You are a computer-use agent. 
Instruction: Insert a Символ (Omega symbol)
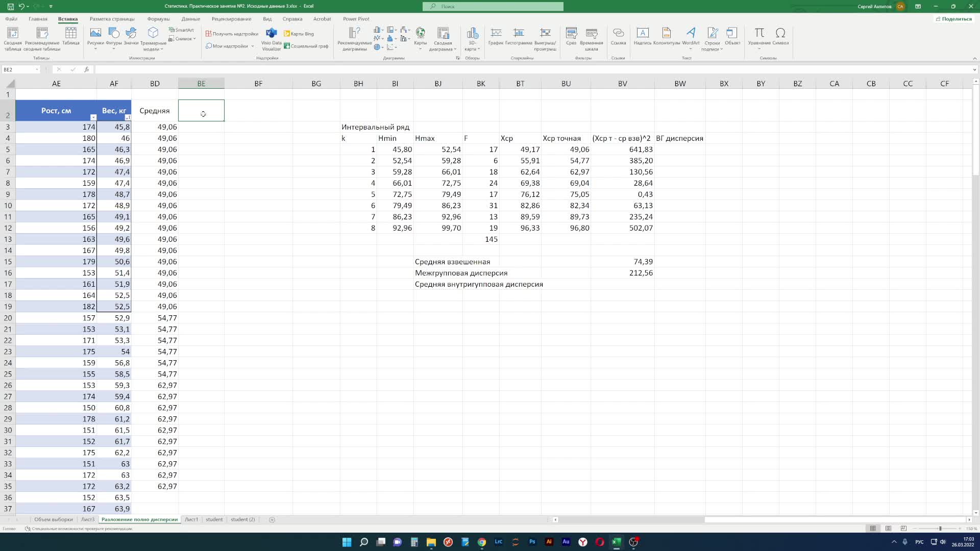coord(780,37)
